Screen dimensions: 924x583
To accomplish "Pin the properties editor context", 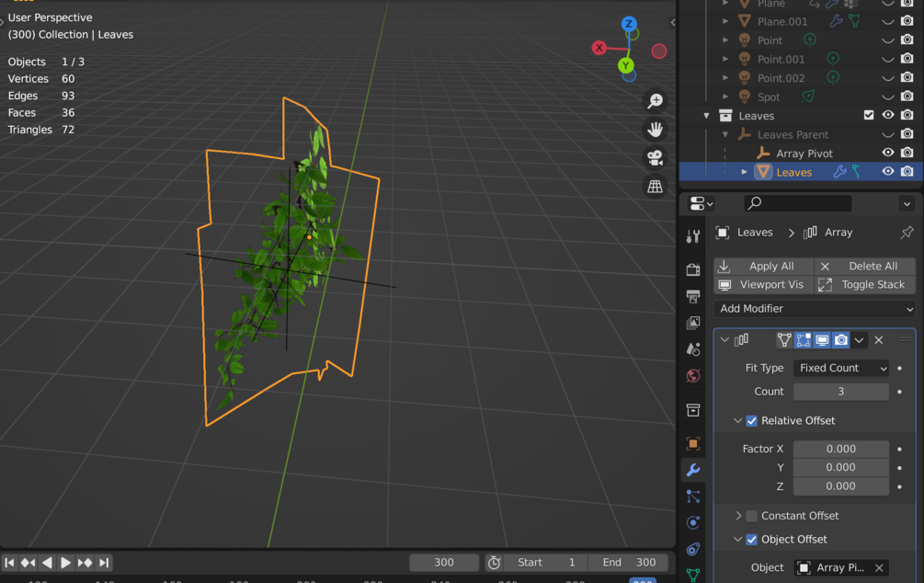I will click(x=907, y=233).
